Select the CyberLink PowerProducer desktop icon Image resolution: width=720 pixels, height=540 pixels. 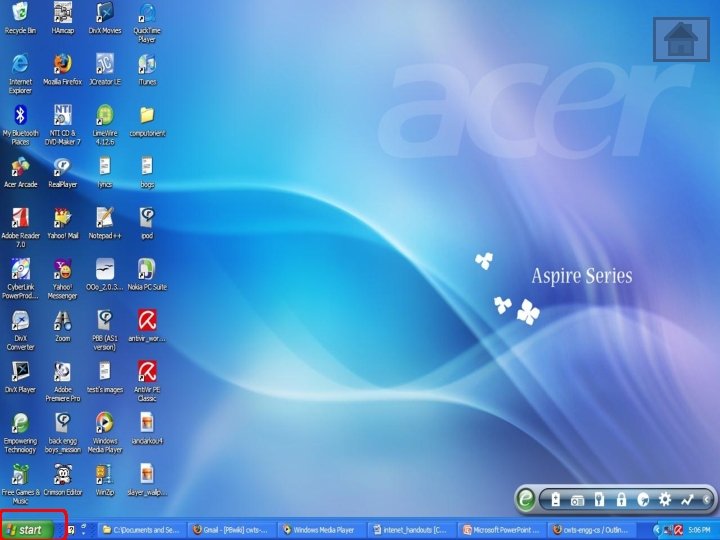point(20,269)
